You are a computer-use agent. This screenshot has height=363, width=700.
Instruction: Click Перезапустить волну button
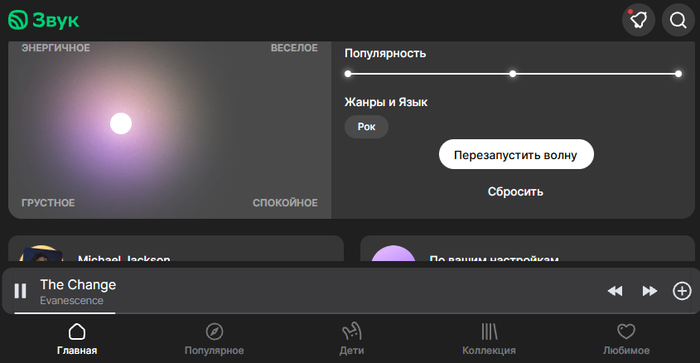click(516, 154)
